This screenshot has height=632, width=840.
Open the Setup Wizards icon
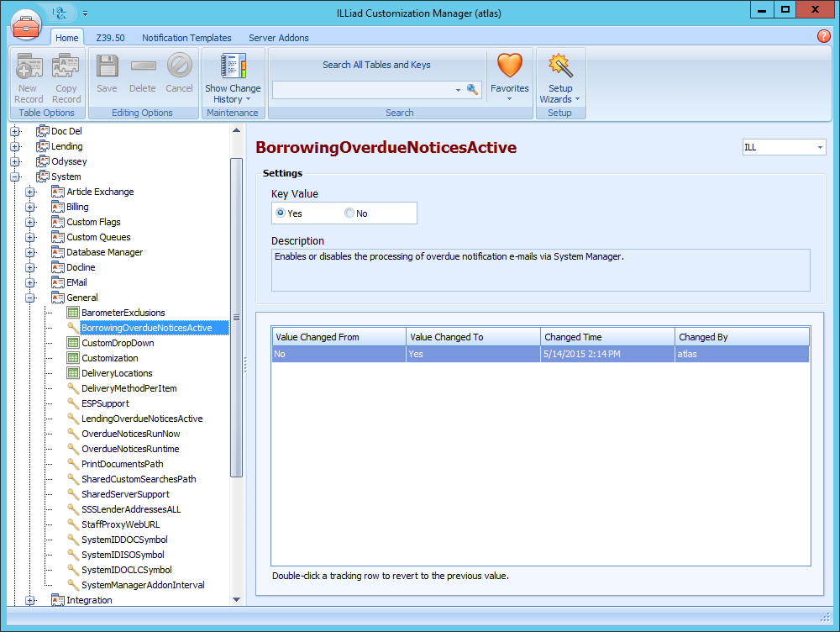coord(559,66)
